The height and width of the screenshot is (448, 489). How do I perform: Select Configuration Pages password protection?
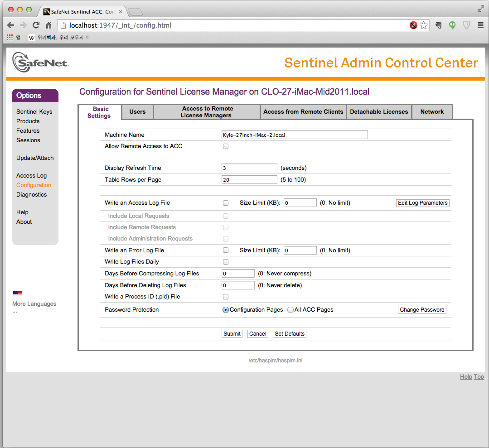[x=226, y=310]
